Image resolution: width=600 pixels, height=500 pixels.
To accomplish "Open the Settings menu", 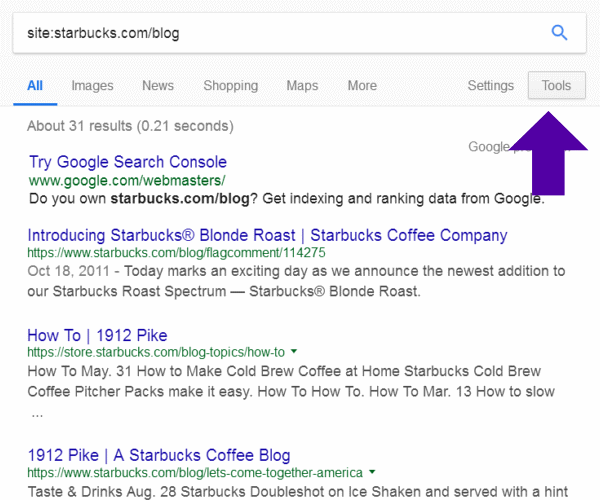I will [x=490, y=86].
